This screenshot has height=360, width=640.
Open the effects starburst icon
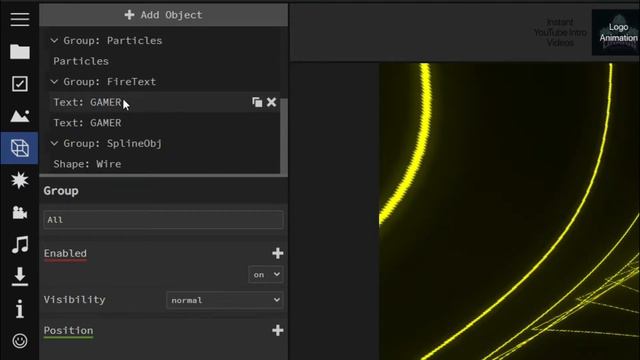click(20, 180)
